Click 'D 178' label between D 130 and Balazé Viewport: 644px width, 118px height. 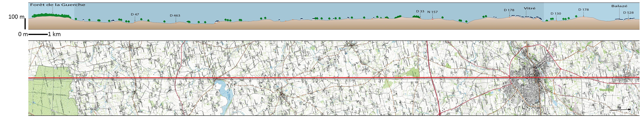pos(583,10)
